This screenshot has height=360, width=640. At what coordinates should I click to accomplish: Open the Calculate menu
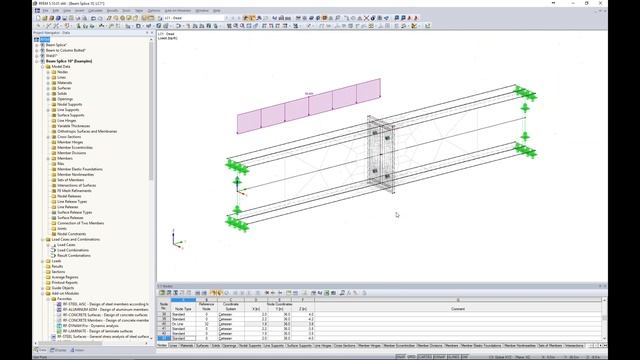[96, 11]
